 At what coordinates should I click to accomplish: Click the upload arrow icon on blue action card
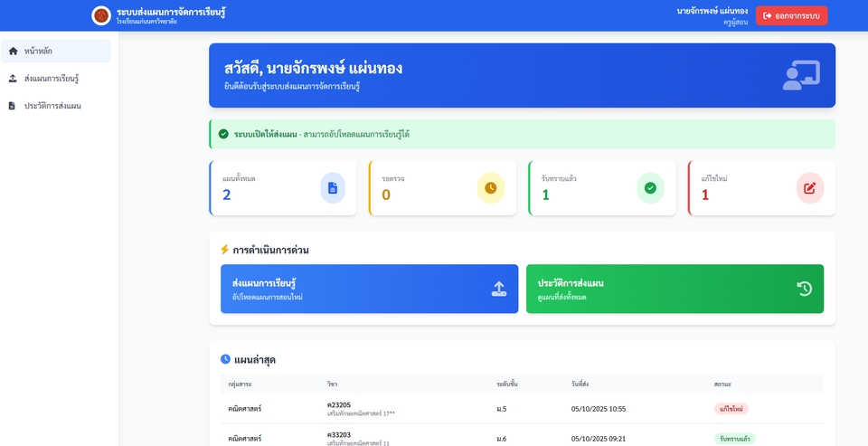(x=499, y=289)
